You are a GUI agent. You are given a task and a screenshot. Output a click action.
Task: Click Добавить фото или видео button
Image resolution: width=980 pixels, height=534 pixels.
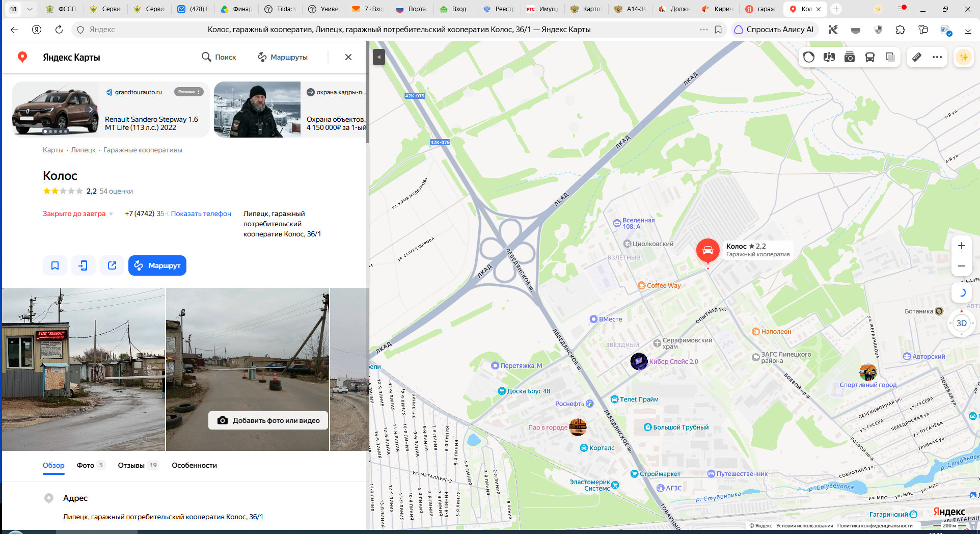(268, 420)
